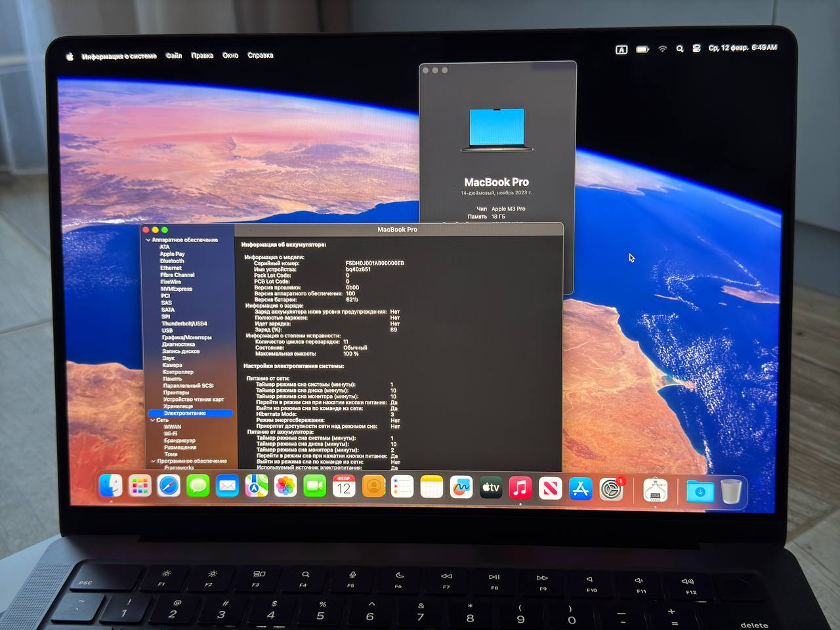The width and height of the screenshot is (840, 630).
Task: Open the Apple logo menu
Action: coord(70,56)
